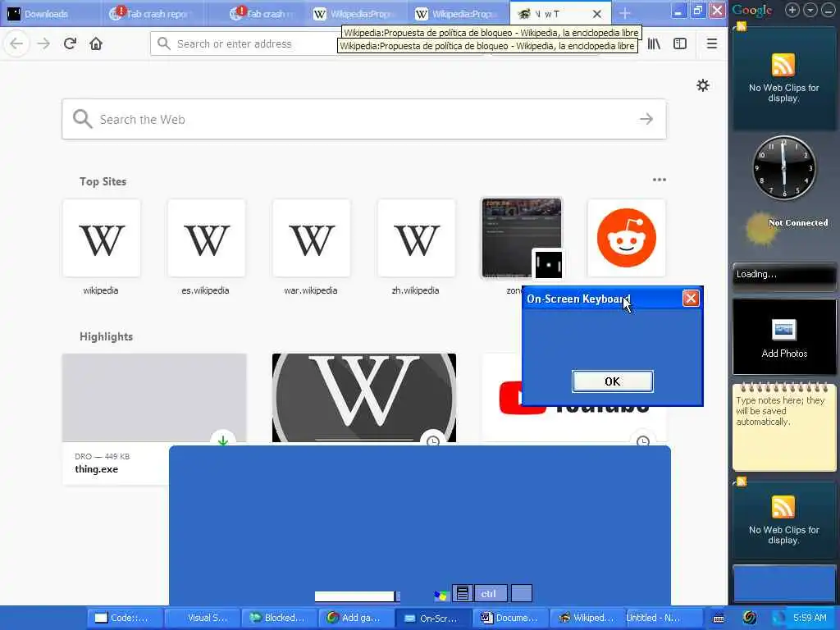Screen dimensions: 840x630
Task: Click the Google Desktop swirl tray icon
Action: (750, 618)
